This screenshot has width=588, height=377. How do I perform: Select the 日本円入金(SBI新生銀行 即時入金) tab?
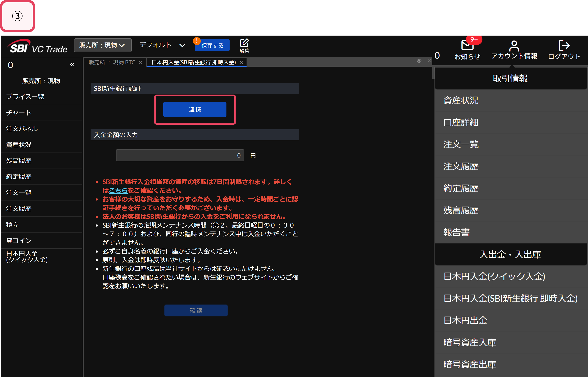(x=193, y=62)
